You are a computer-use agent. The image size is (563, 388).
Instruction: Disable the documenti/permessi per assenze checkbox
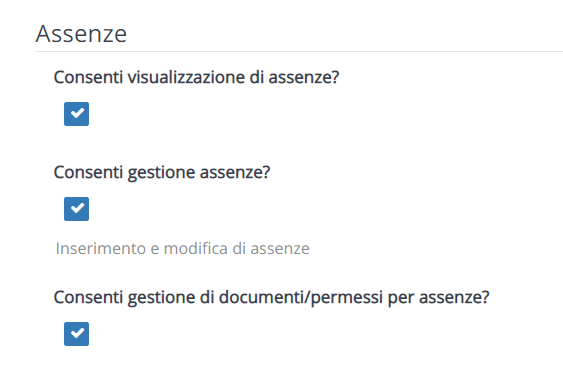(76, 334)
